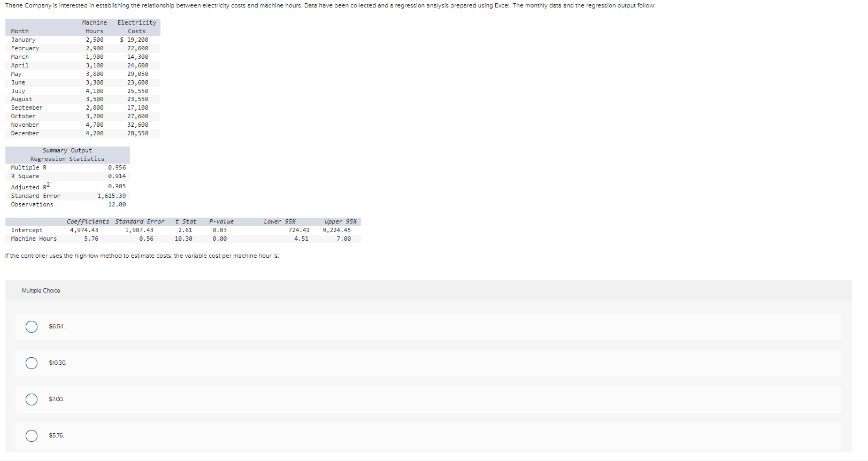Select the $5.76 radio button

[x=32, y=436]
